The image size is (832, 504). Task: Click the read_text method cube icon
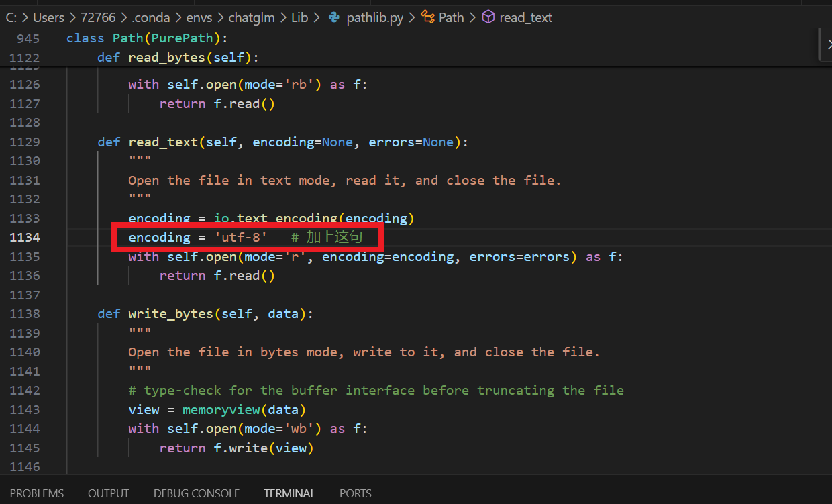pyautogui.click(x=488, y=18)
